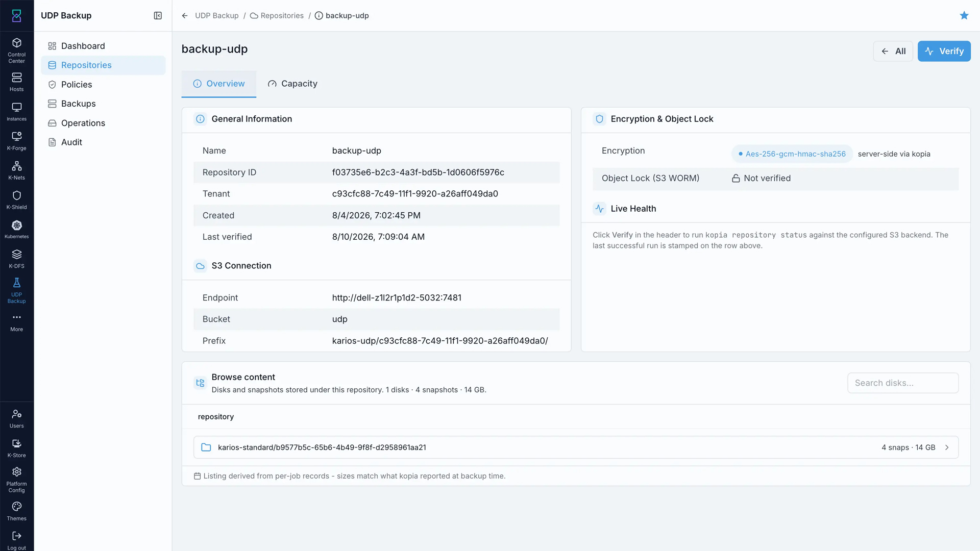The width and height of the screenshot is (980, 551).
Task: Click the Name value backup-udp
Action: pos(357,151)
